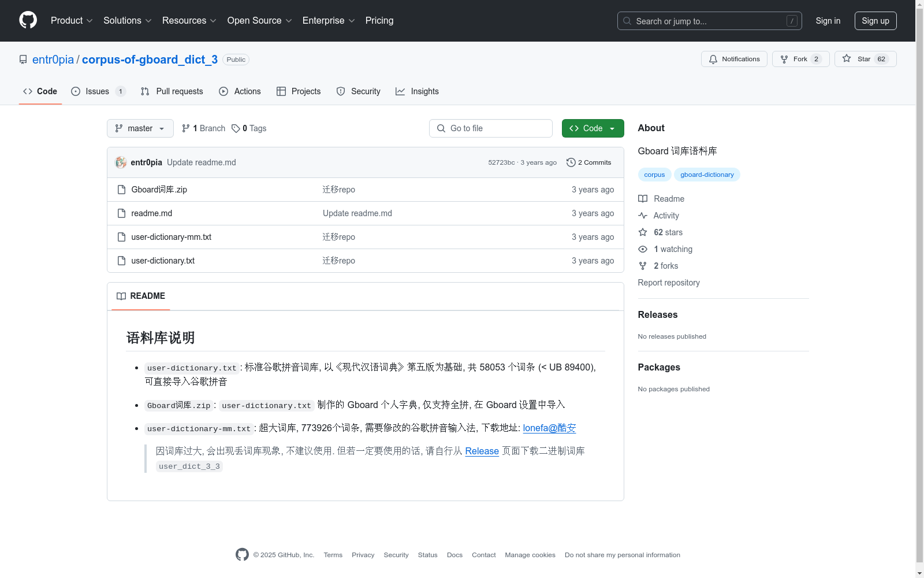Click the Notifications bell button
The width and height of the screenshot is (924, 578).
pyautogui.click(x=734, y=59)
